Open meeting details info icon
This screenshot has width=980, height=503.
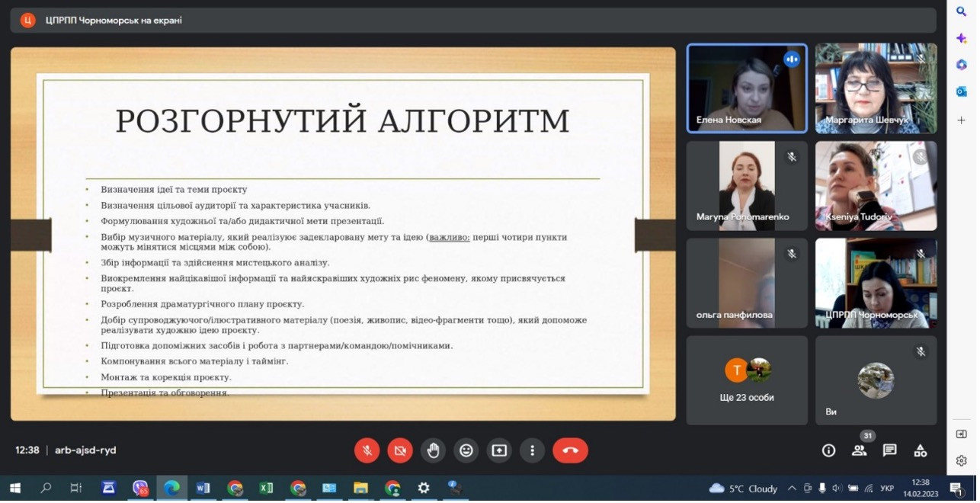[828, 451]
